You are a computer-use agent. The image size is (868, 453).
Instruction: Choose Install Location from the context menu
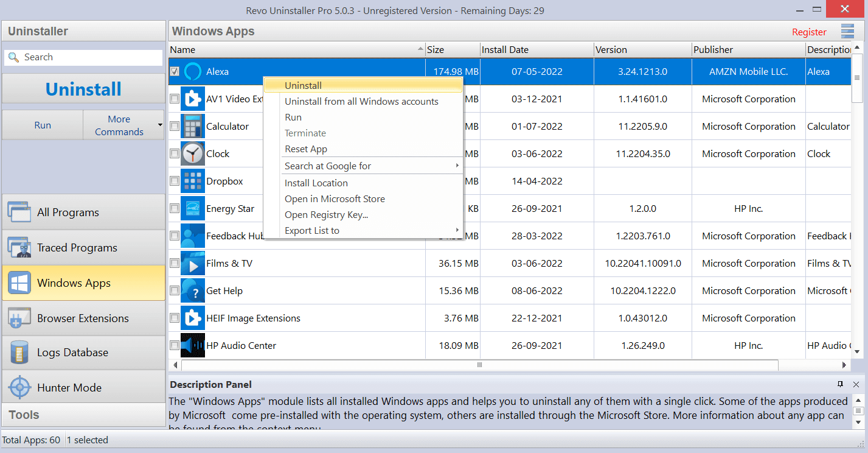point(316,183)
